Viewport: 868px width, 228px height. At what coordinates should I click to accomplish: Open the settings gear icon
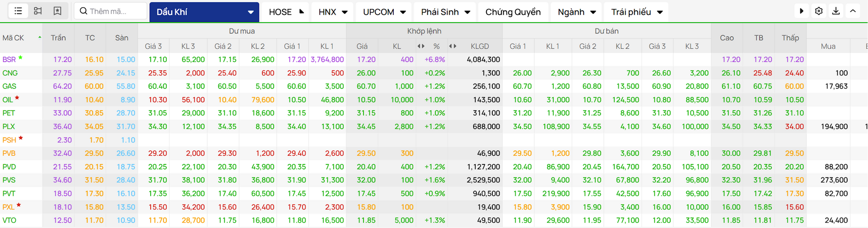(x=819, y=11)
